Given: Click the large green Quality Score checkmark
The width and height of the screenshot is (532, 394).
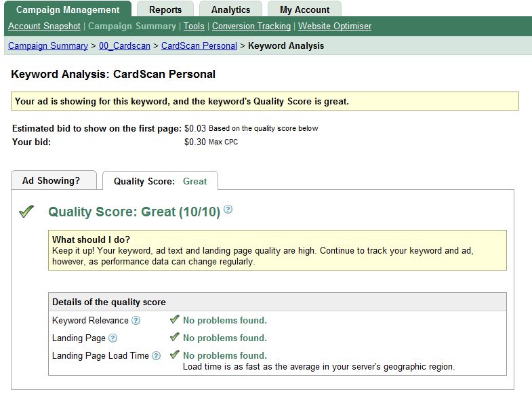Looking at the screenshot, I should click(x=26, y=212).
